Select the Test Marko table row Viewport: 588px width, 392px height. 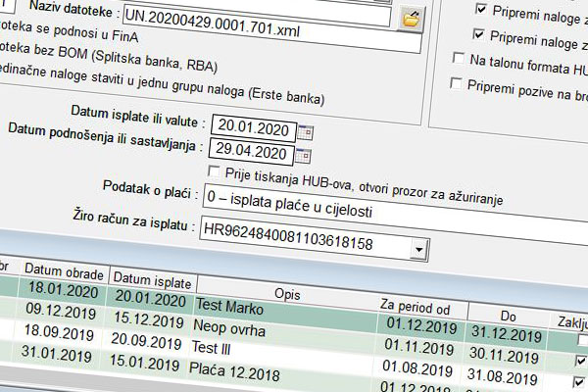(x=235, y=305)
